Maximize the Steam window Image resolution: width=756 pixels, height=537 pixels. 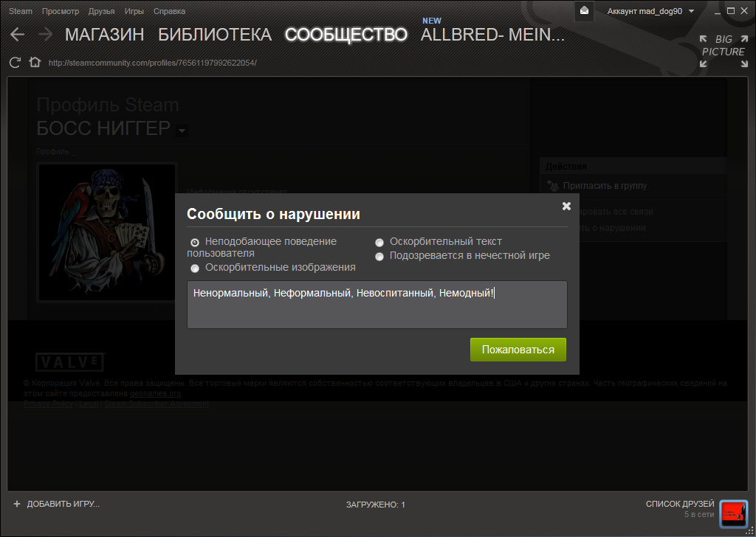(x=731, y=10)
